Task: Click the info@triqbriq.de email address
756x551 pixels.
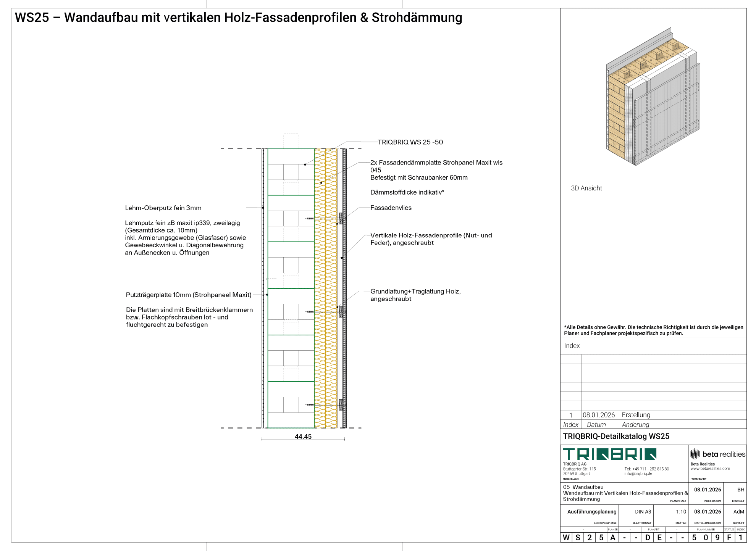Action: (638, 474)
